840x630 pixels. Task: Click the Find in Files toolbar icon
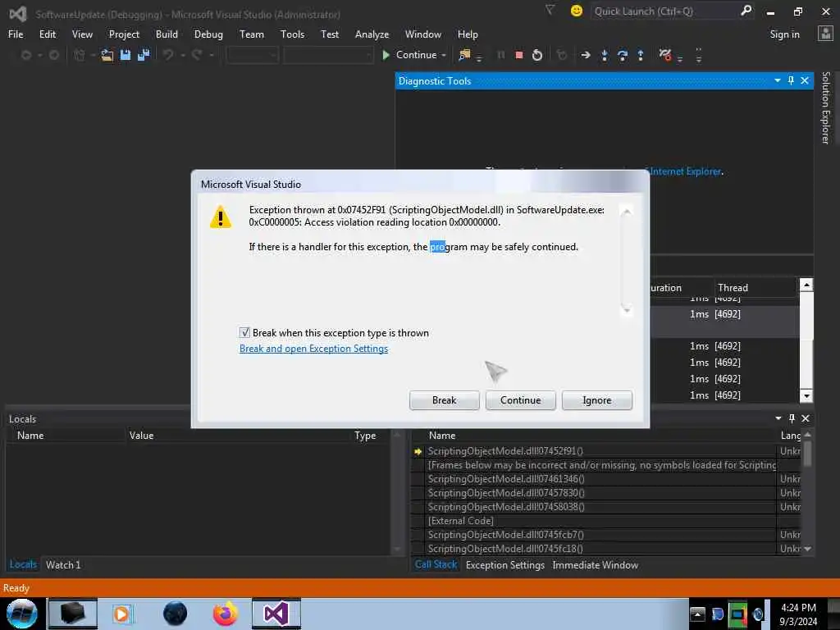coord(464,55)
